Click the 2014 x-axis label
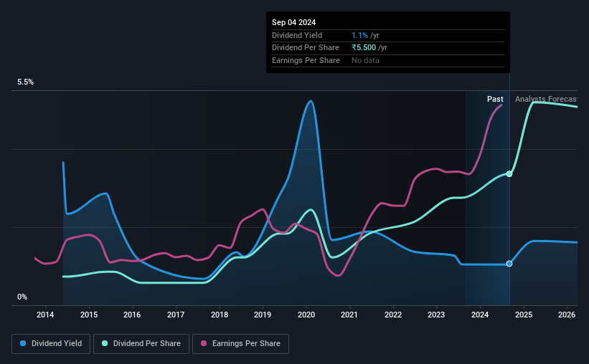Viewport: 589px width, 364px height. 45,315
